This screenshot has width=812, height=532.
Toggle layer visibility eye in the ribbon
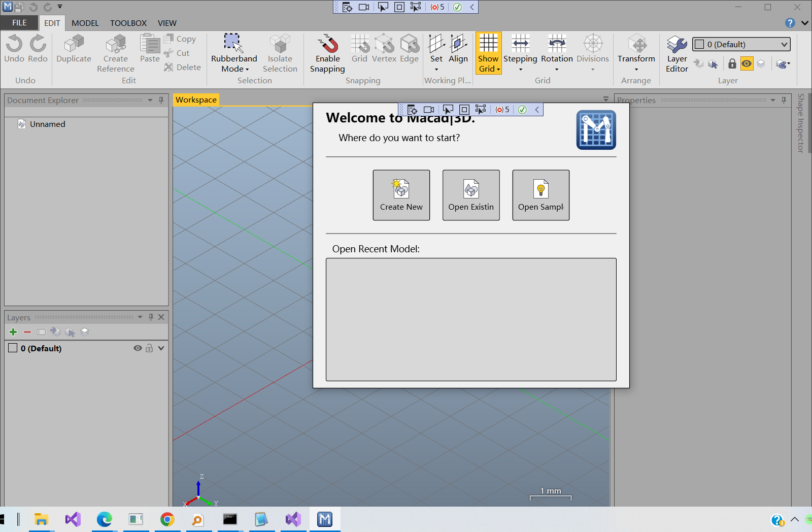tap(747, 64)
